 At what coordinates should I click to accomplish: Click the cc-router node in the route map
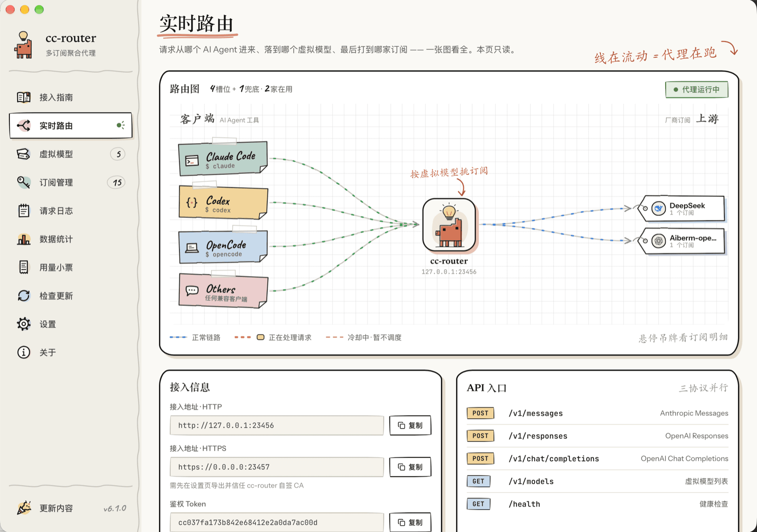(x=449, y=225)
